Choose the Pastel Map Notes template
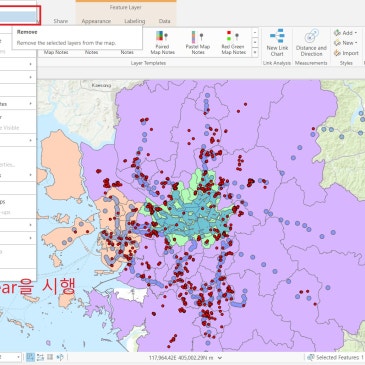 click(x=198, y=42)
